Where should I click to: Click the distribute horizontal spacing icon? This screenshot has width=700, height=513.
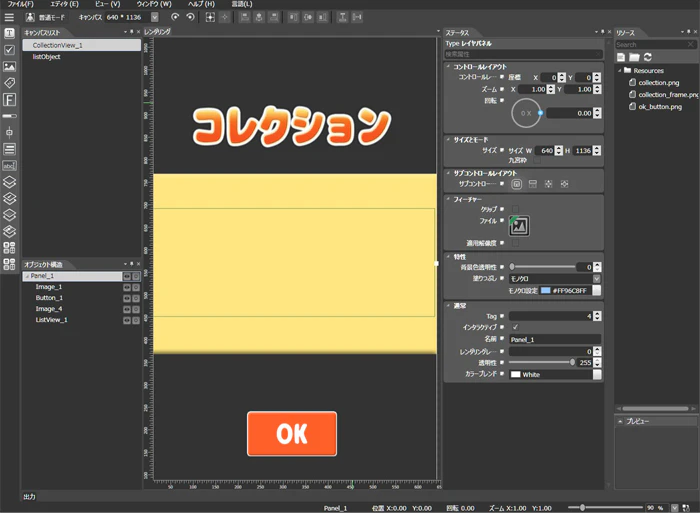pos(342,17)
